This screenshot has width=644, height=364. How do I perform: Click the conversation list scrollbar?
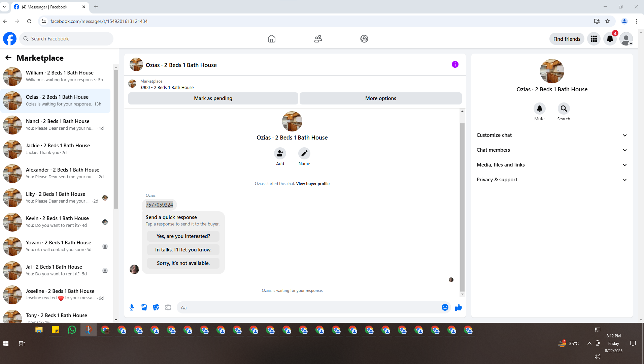click(116, 140)
